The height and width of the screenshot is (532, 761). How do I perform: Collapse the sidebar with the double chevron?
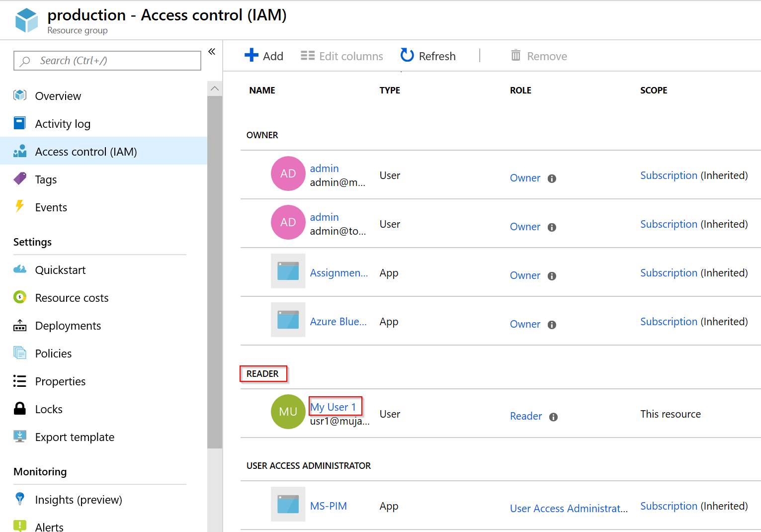click(212, 52)
